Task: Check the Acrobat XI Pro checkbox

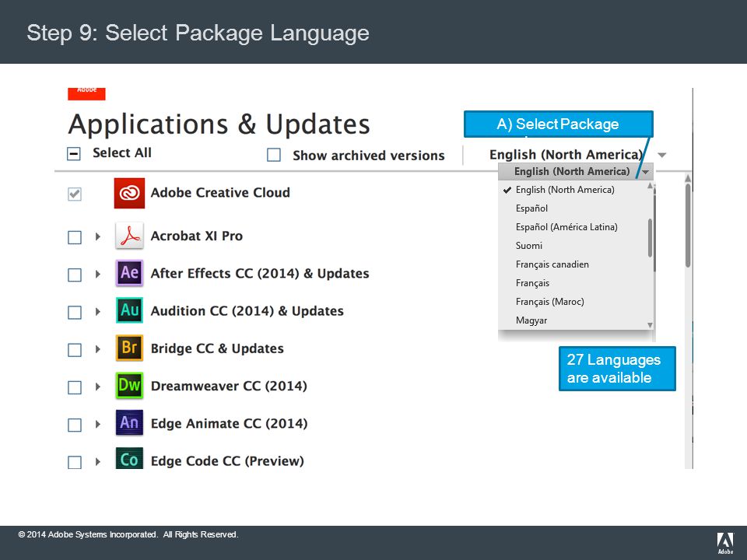Action: coord(75,237)
